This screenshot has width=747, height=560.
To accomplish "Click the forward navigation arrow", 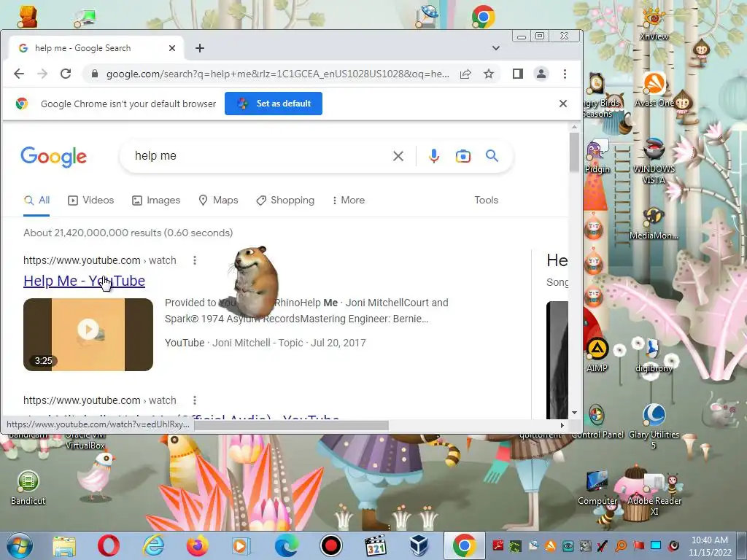I will (42, 74).
